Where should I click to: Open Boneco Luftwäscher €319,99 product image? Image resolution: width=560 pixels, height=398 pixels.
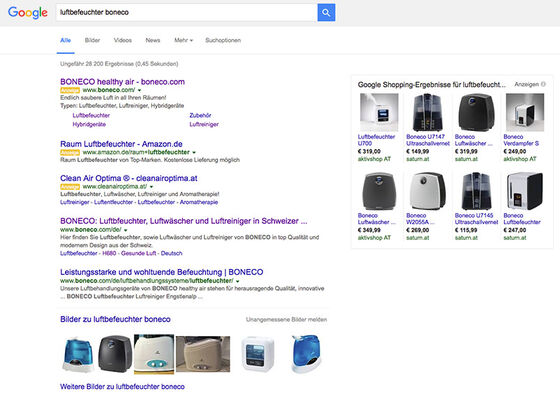coord(476,113)
